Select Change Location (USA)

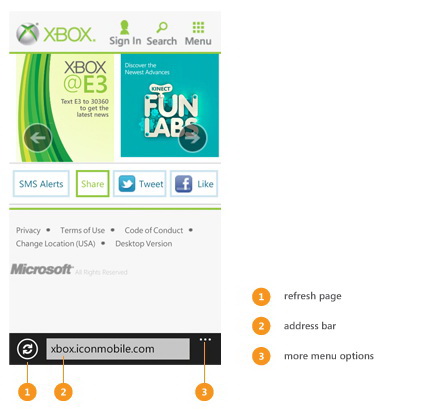(x=55, y=244)
